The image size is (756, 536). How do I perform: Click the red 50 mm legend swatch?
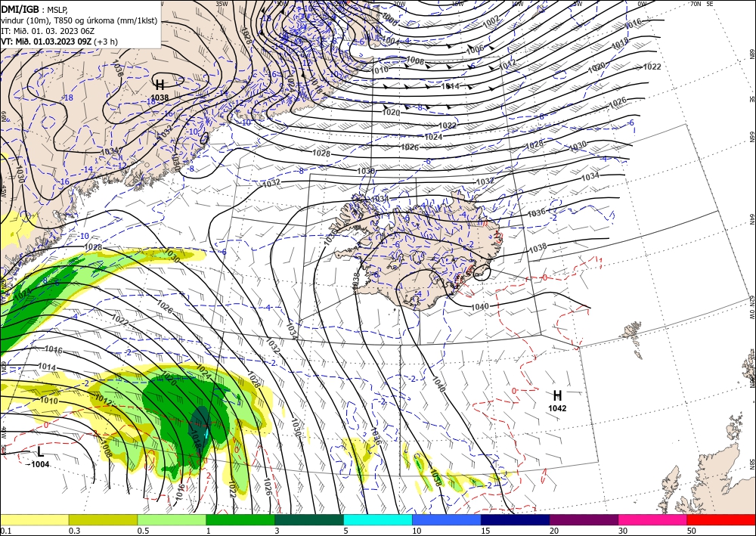(x=721, y=519)
